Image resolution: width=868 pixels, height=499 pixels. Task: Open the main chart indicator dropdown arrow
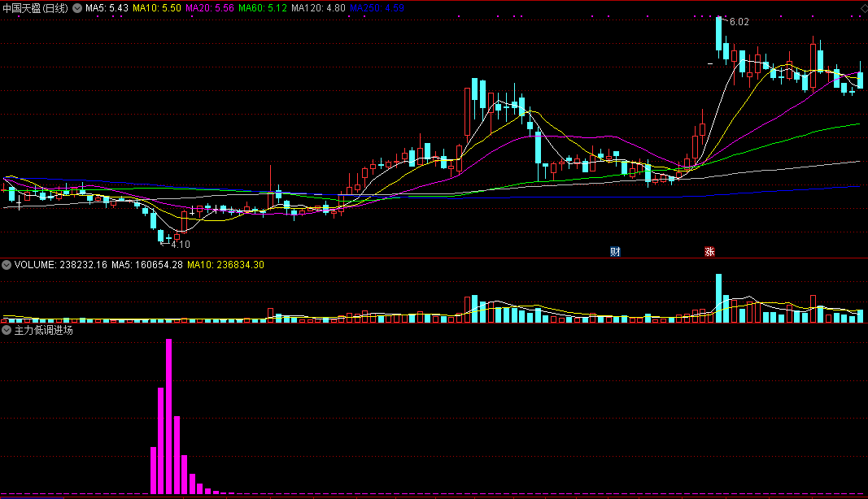(x=77, y=8)
